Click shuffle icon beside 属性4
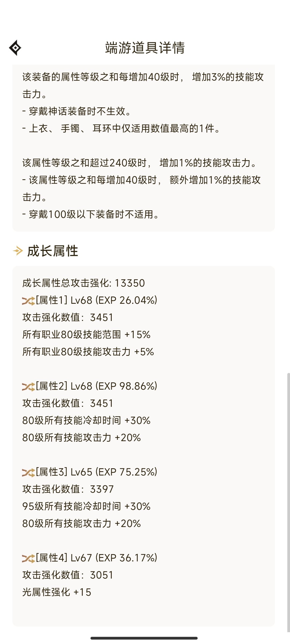The width and height of the screenshot is (290, 644). click(x=28, y=558)
